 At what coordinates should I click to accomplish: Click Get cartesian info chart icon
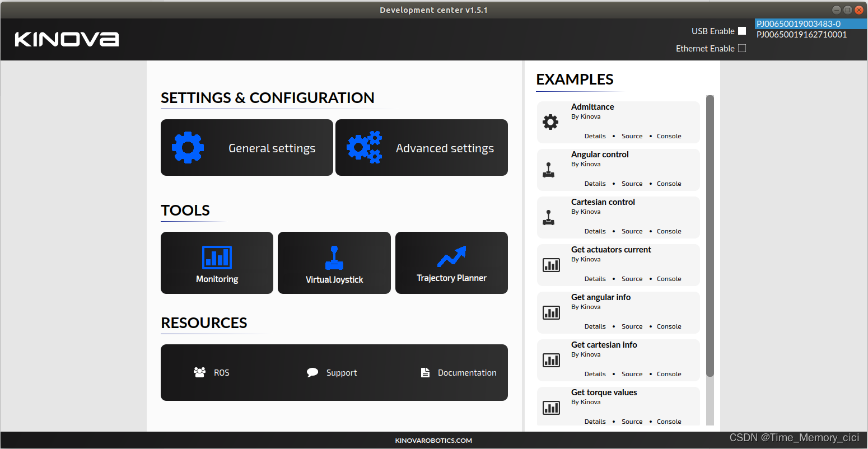coord(551,360)
